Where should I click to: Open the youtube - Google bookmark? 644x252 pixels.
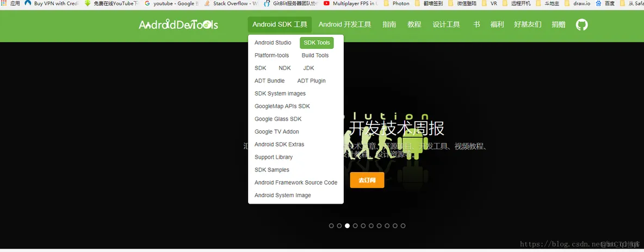(x=171, y=3)
